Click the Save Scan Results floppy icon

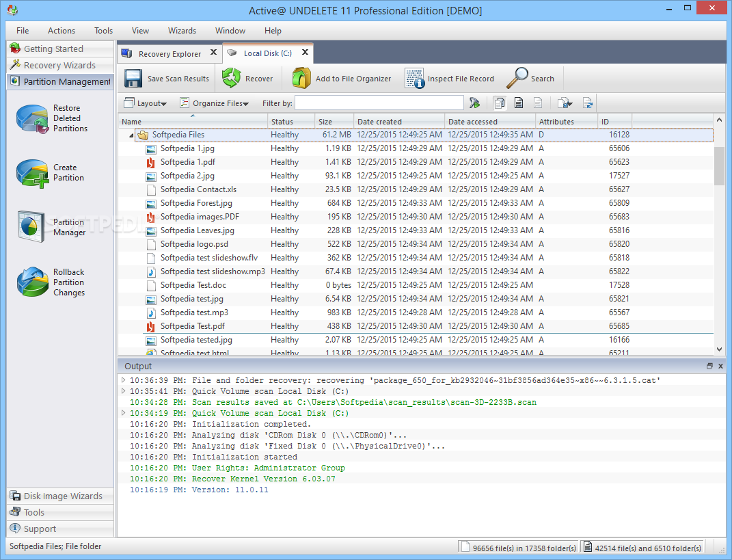[133, 79]
